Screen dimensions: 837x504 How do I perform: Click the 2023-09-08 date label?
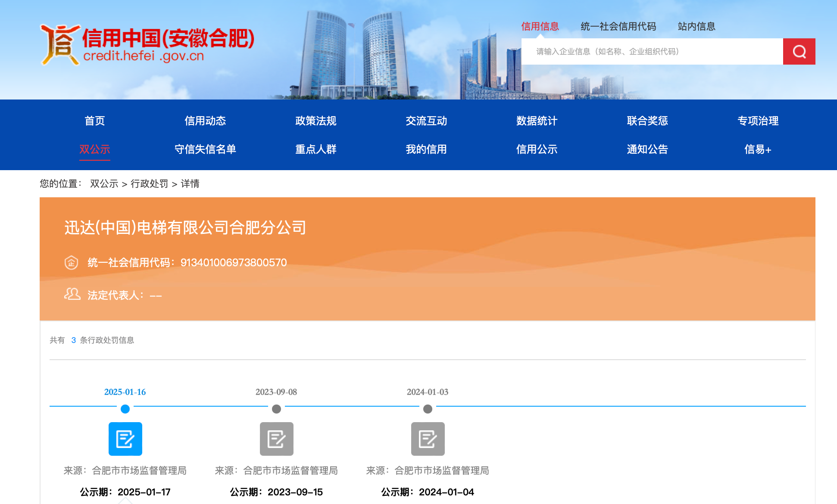tap(276, 392)
